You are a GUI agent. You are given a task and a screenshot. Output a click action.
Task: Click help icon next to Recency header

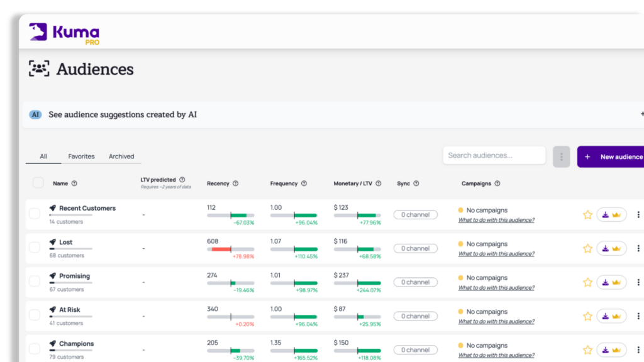tap(236, 184)
